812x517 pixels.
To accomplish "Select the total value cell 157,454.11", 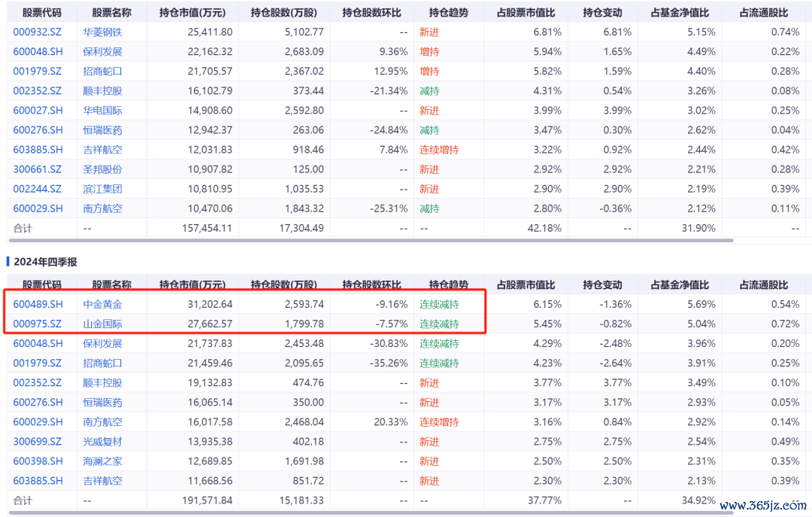I will point(208,228).
